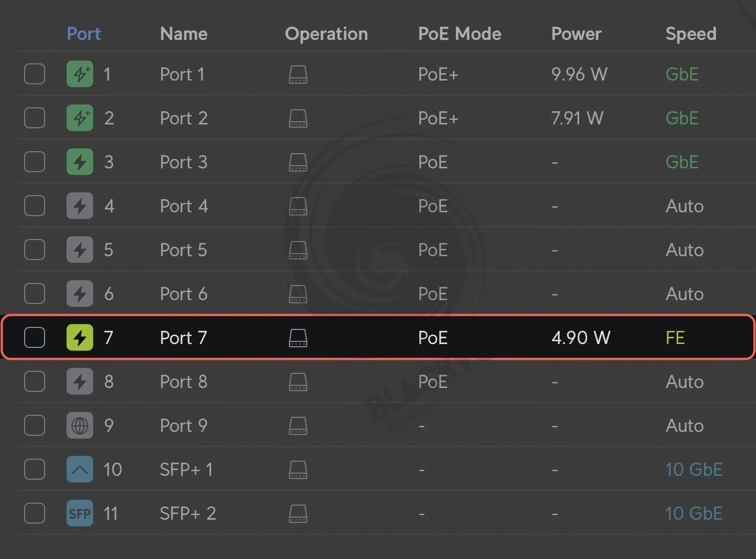The image size is (756, 559).
Task: Click the uplink arrow icon for port 10
Action: click(80, 469)
